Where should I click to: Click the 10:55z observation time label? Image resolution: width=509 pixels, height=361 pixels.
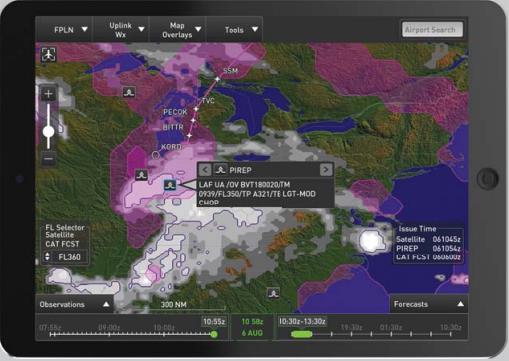[214, 322]
